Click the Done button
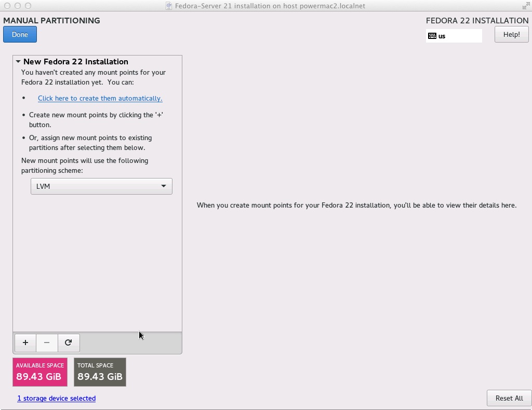Image resolution: width=532 pixels, height=410 pixels. pyautogui.click(x=20, y=35)
